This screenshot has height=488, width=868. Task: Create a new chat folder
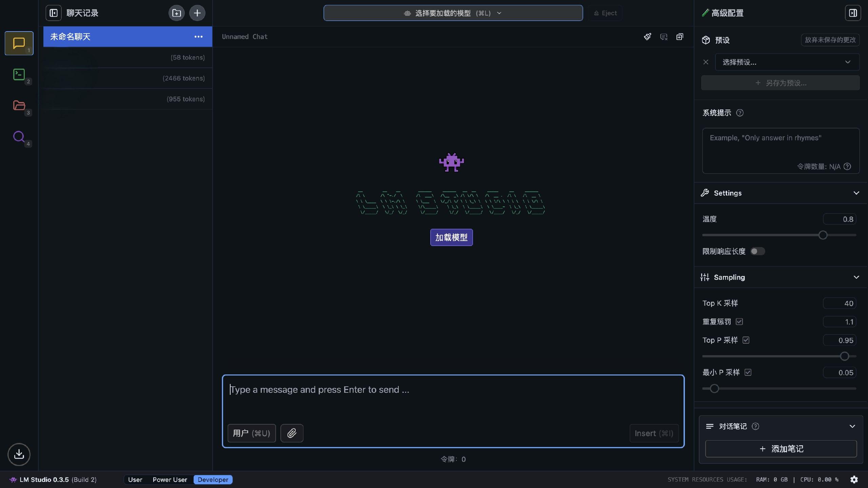point(176,13)
